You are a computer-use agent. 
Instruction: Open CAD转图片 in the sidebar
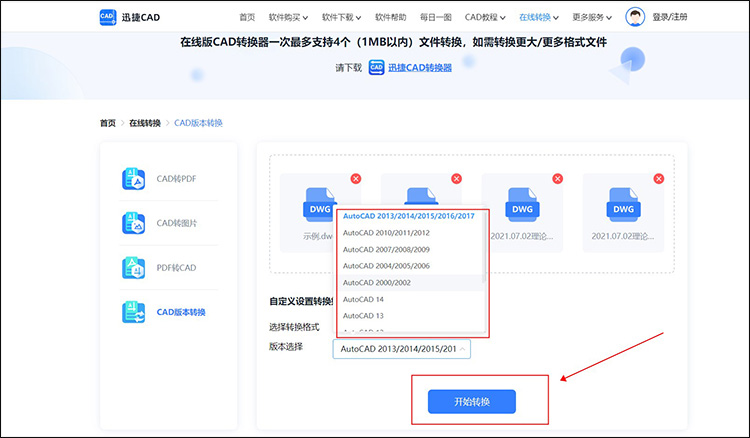176,223
